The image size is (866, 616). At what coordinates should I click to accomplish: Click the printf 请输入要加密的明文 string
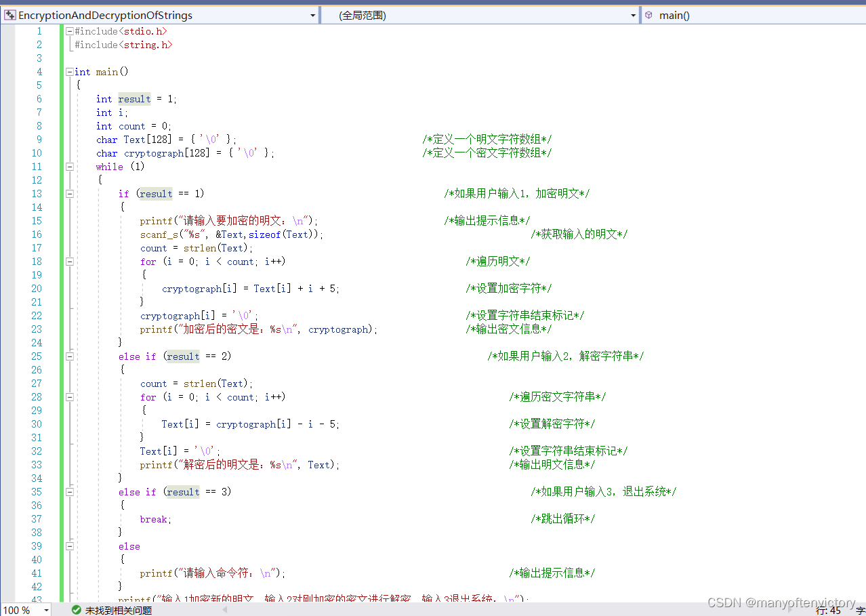tap(243, 221)
